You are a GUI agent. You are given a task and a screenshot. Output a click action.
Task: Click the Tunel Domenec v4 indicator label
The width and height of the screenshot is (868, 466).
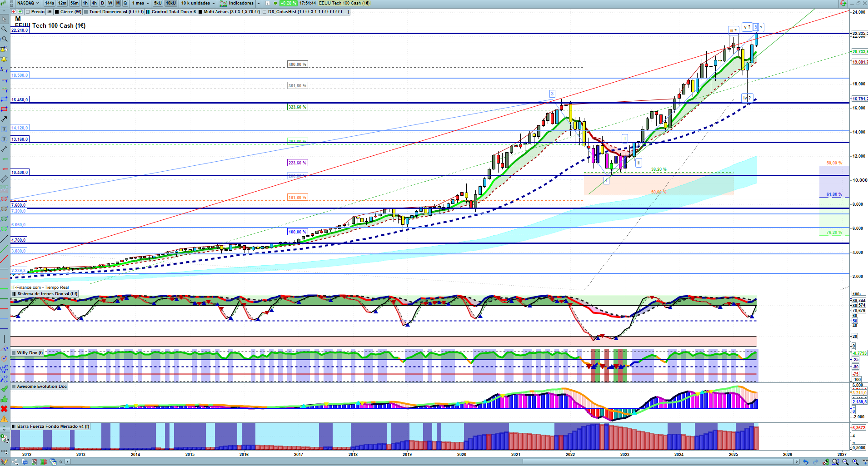click(x=115, y=12)
